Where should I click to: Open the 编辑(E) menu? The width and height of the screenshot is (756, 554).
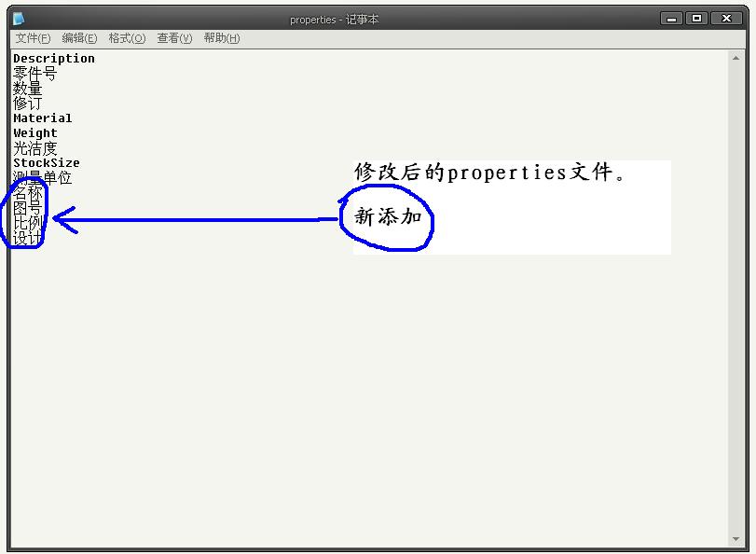(79, 38)
